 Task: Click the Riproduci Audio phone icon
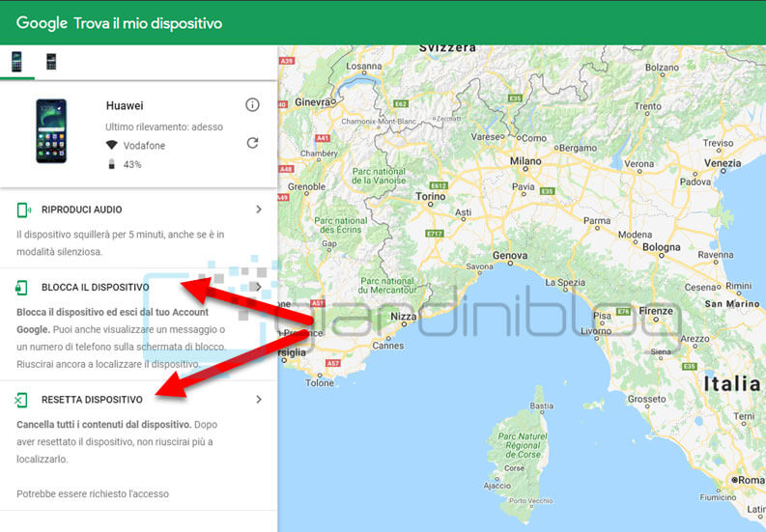click(x=23, y=210)
